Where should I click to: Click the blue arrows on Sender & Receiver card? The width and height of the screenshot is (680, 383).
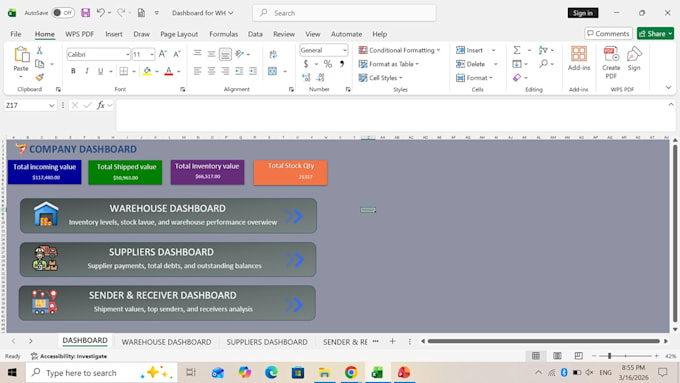(x=294, y=304)
